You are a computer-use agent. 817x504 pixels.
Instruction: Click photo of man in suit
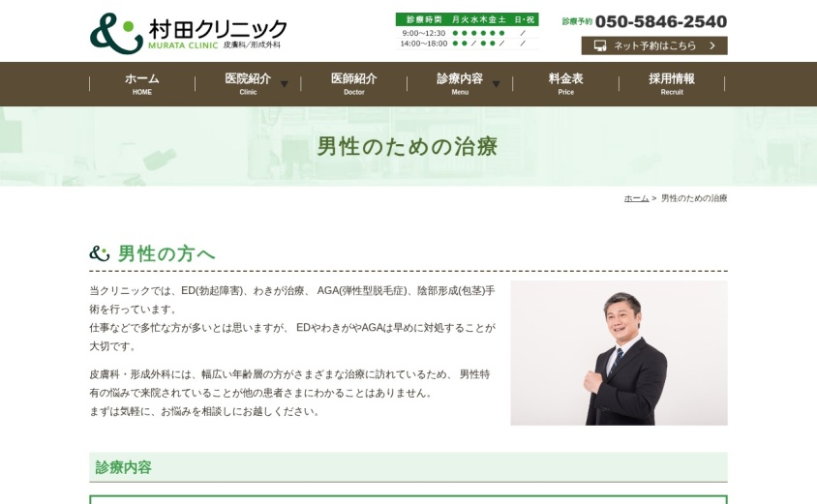619,353
